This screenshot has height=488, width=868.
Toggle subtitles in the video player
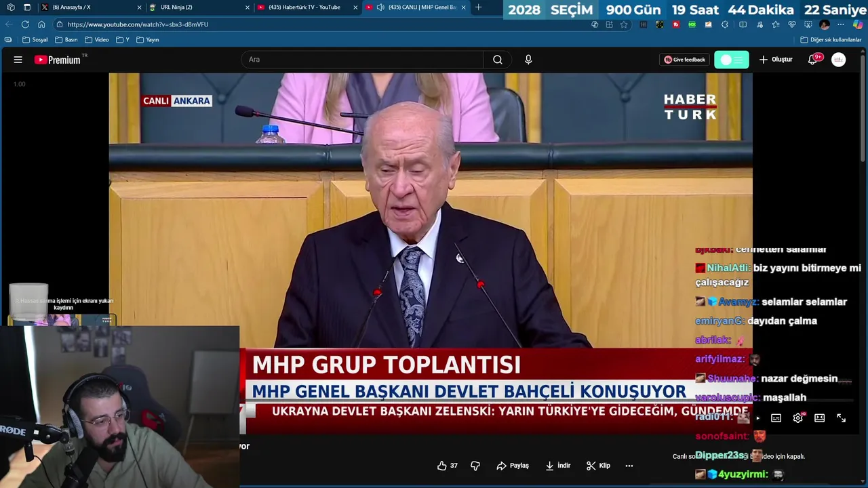[x=776, y=418]
